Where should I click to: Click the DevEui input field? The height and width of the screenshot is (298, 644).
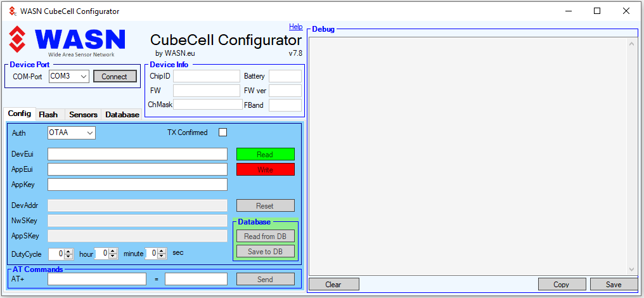pyautogui.click(x=137, y=154)
